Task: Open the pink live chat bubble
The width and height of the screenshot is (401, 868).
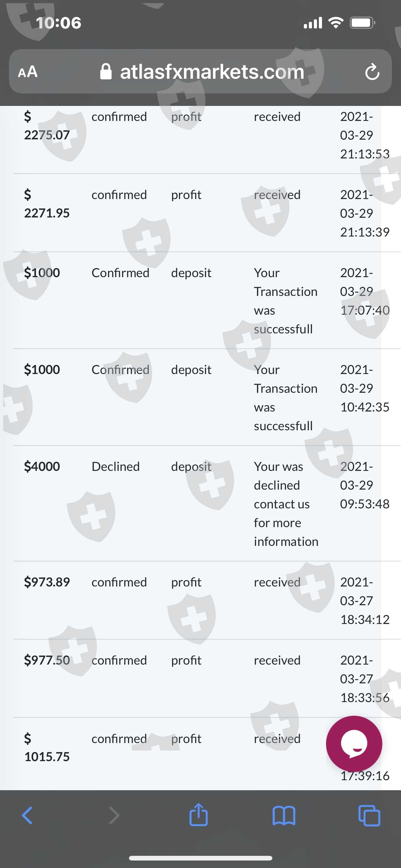Action: click(354, 744)
